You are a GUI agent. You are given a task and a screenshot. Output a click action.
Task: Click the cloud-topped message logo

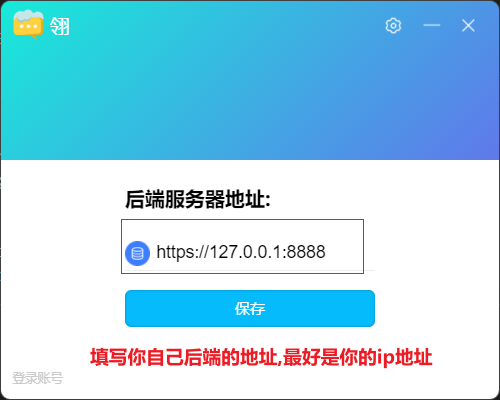coord(28,25)
